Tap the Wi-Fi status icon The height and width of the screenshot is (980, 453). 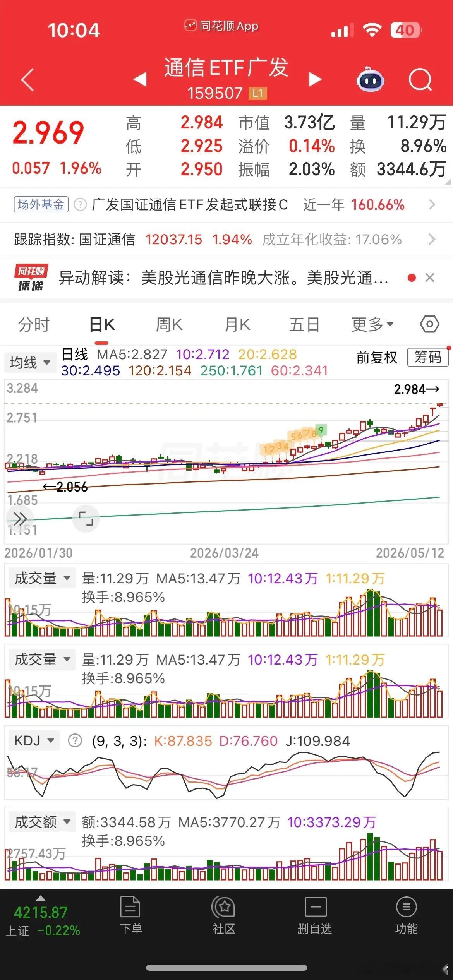click(x=372, y=30)
